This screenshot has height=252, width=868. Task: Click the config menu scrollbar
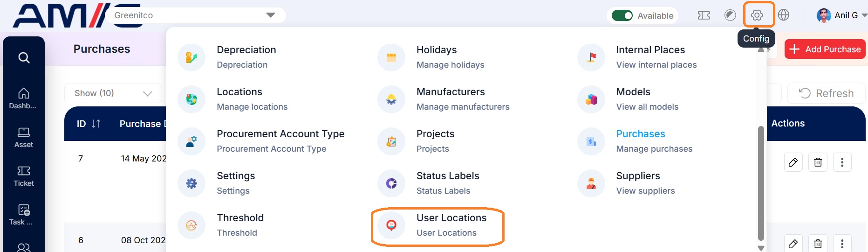tap(761, 183)
